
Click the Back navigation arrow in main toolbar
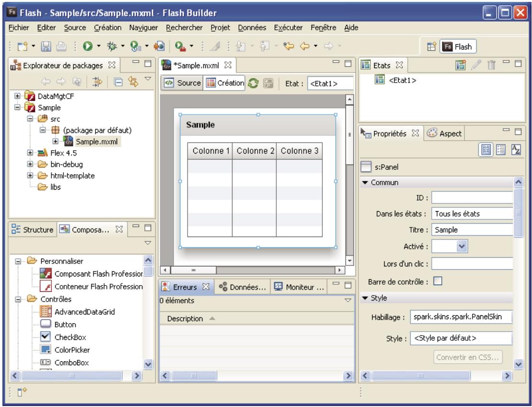[x=304, y=46]
